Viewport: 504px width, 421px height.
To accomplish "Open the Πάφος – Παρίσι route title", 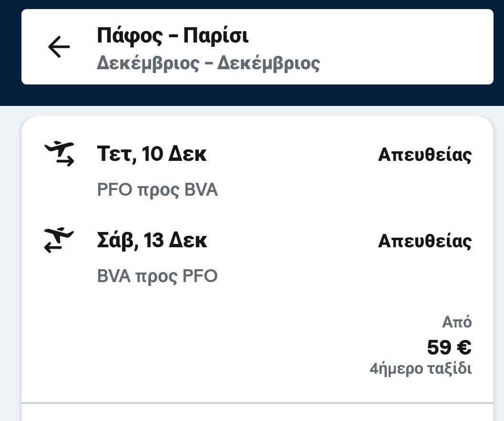I will point(173,36).
